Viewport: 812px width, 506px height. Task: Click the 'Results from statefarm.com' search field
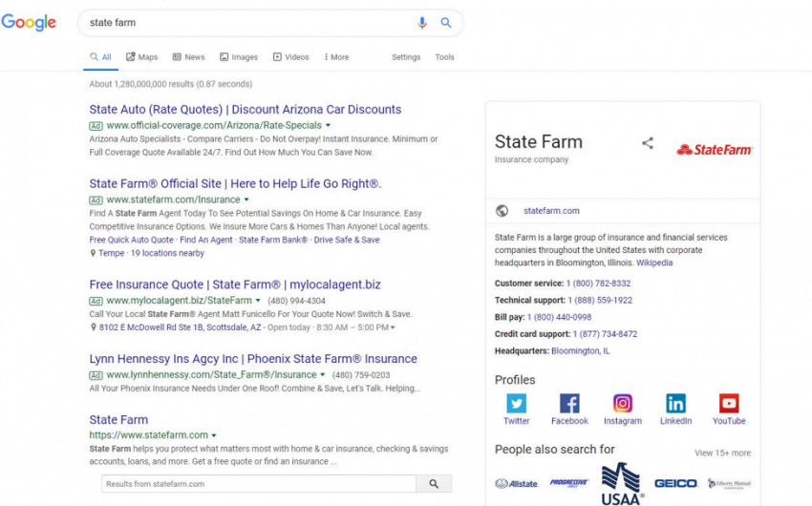tap(259, 484)
